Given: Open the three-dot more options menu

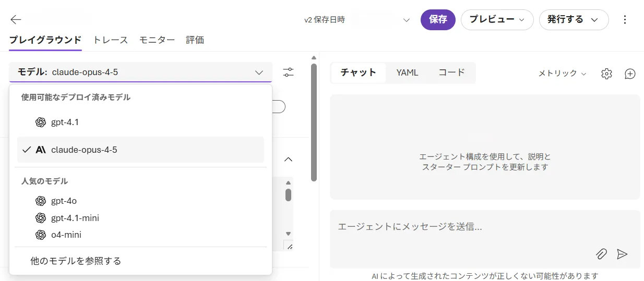Looking at the screenshot, I should tap(625, 20).
